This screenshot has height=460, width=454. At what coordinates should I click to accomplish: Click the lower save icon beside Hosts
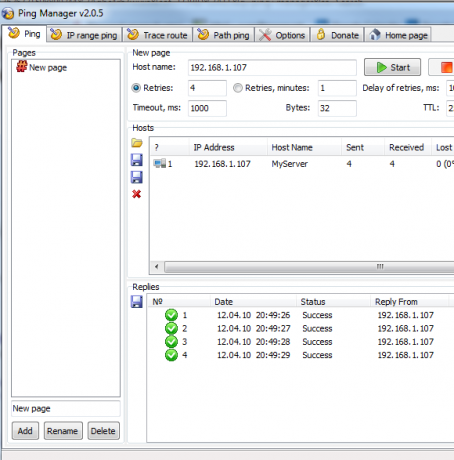tap(137, 177)
